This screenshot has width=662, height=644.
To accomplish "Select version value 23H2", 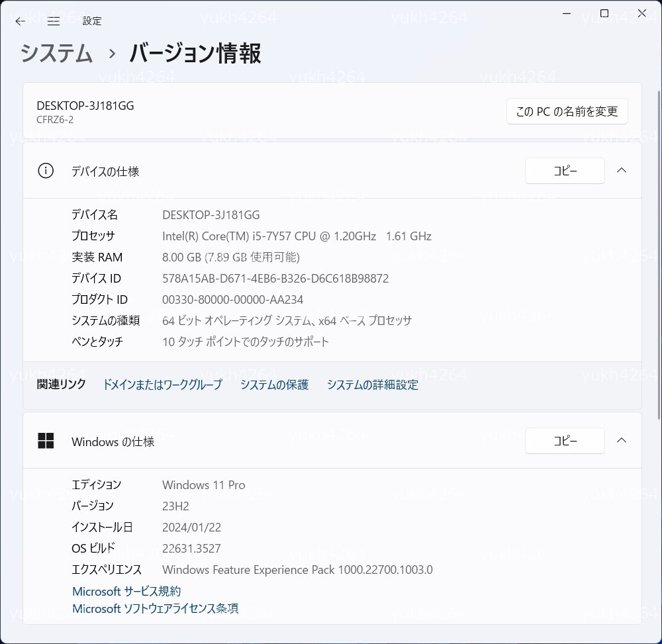I will (x=175, y=506).
